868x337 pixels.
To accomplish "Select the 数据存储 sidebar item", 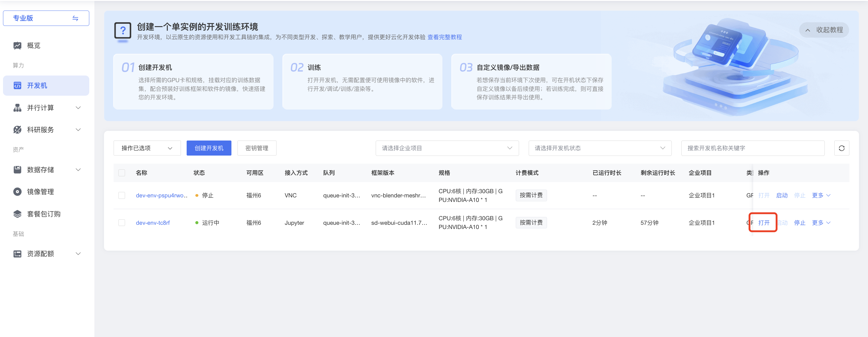I will [46, 170].
